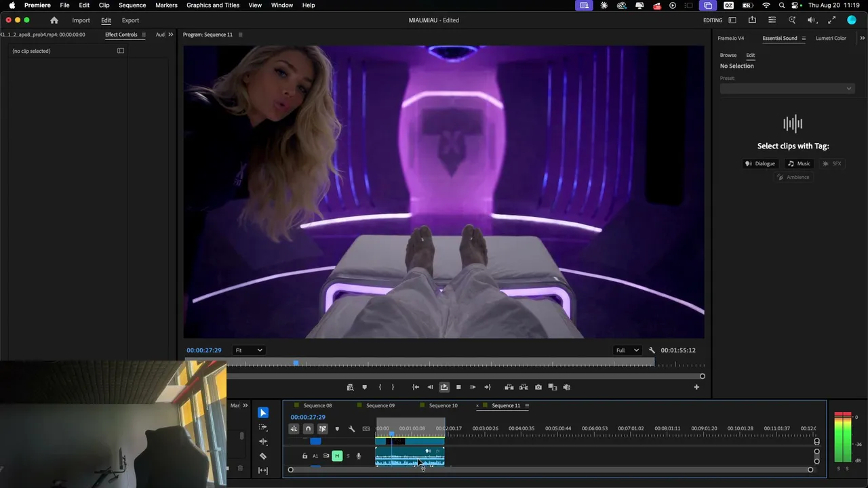Open the Program Monitor button editor plus
This screenshot has height=488, width=868.
(x=696, y=387)
